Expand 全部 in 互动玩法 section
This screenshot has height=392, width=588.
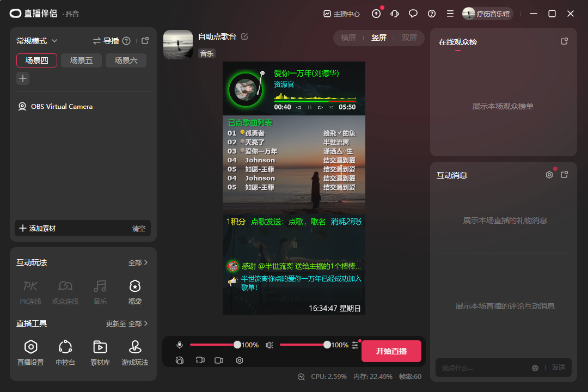[138, 262]
